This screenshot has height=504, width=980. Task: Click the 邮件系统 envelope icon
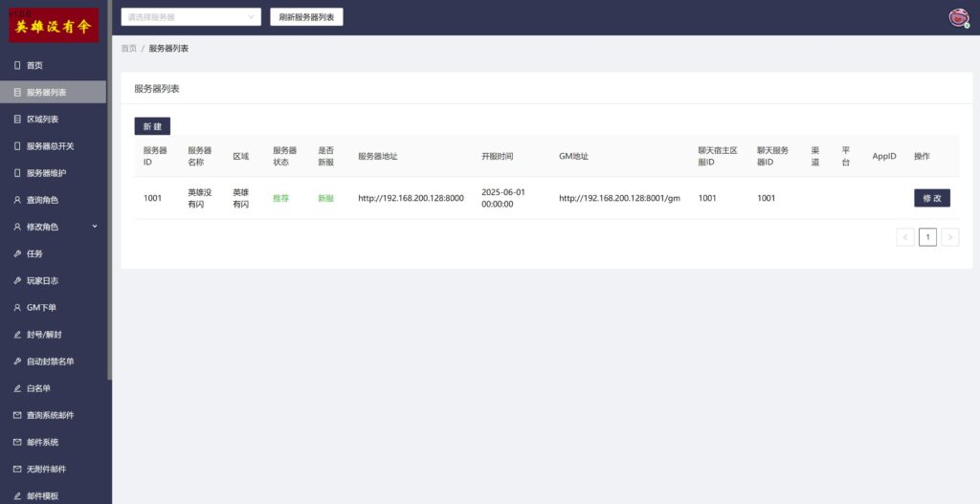click(17, 443)
